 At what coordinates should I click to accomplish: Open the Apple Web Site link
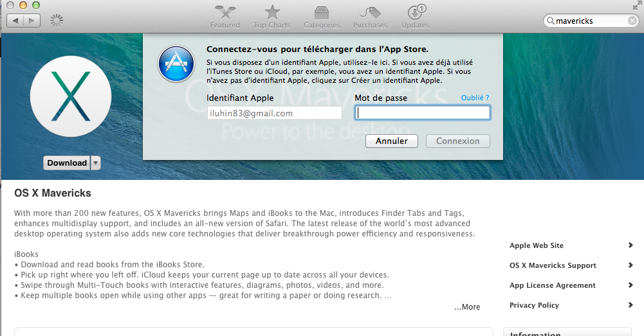point(537,245)
